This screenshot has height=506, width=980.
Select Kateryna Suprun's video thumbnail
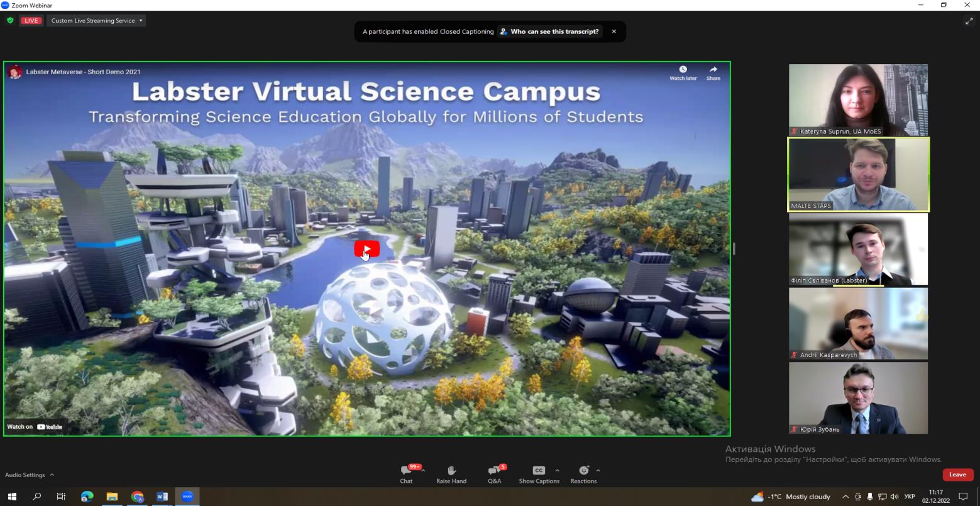(x=858, y=100)
